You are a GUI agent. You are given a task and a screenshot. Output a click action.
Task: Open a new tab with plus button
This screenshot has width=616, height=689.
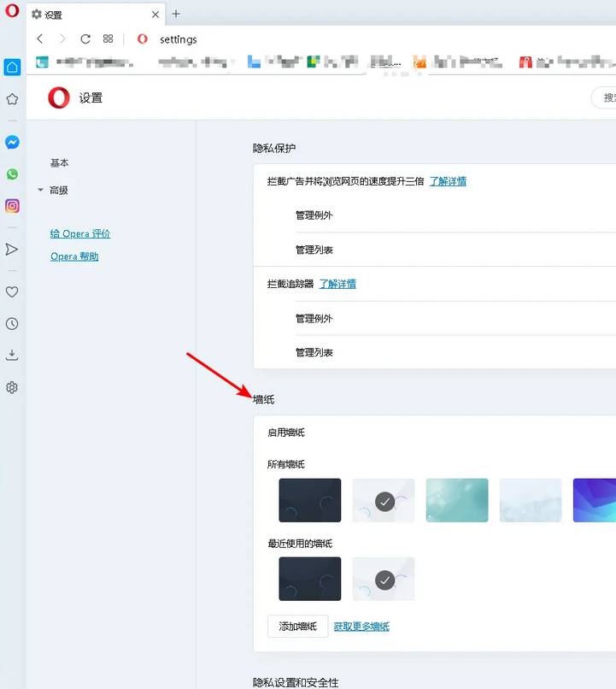pos(176,14)
